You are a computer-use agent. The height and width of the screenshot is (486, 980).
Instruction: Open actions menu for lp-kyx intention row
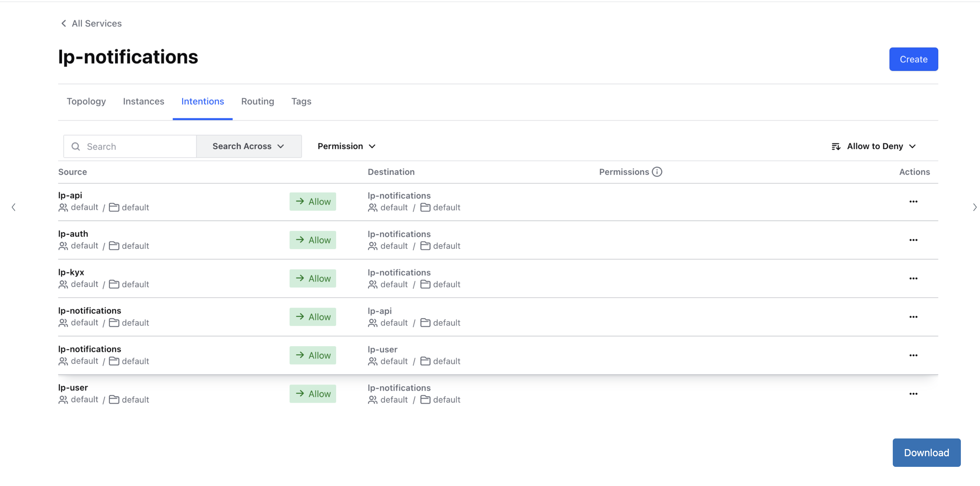tap(913, 278)
